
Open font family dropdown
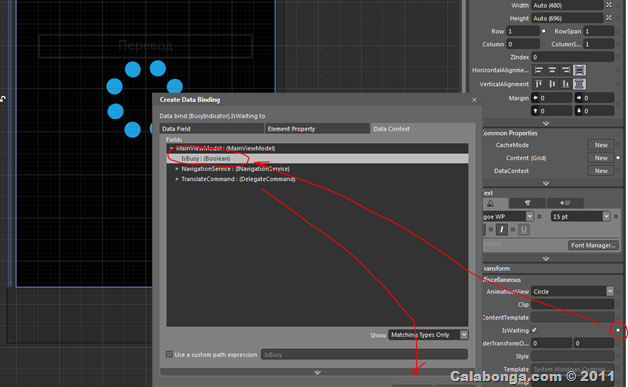click(529, 216)
